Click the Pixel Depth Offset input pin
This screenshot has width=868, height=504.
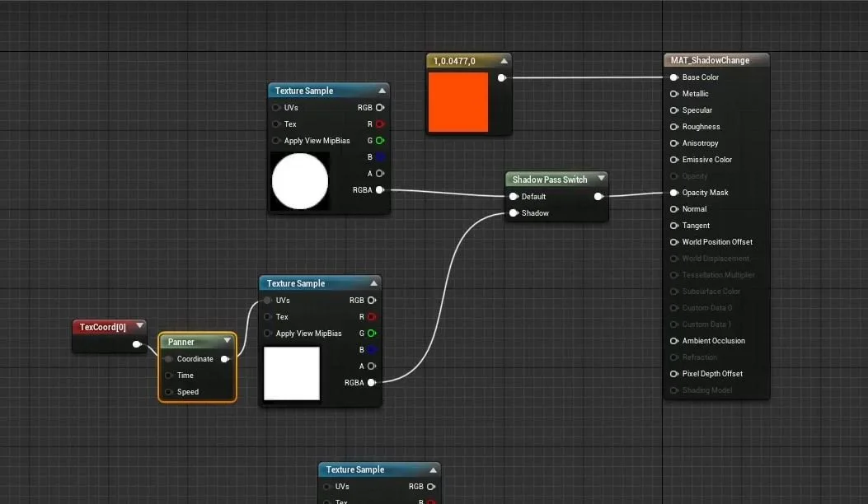(673, 373)
